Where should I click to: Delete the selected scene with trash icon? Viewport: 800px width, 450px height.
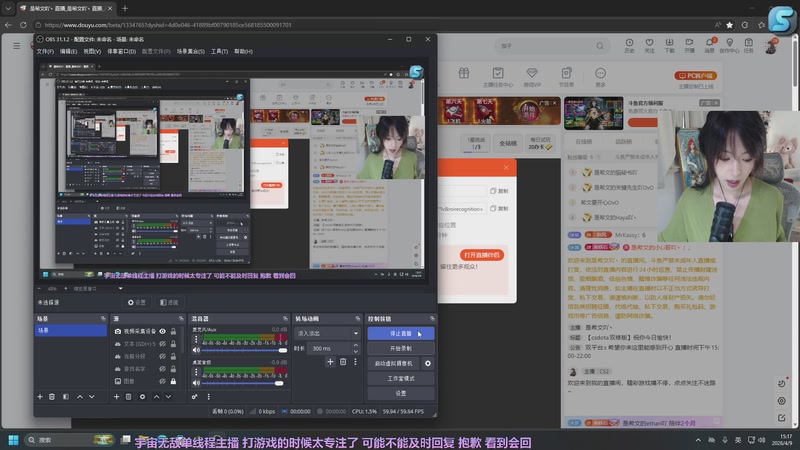tap(52, 396)
